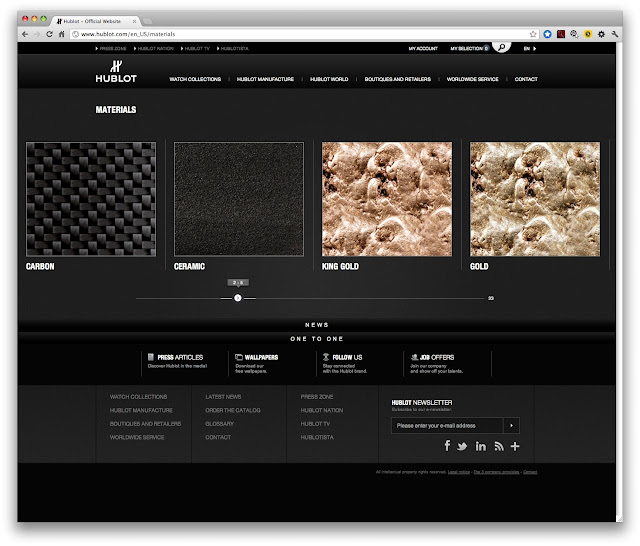
Task: Open Hublot World main menu
Action: tap(329, 79)
